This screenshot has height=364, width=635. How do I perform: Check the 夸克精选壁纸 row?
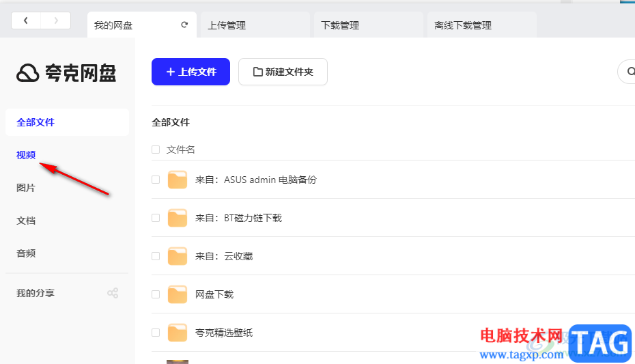[x=156, y=333]
